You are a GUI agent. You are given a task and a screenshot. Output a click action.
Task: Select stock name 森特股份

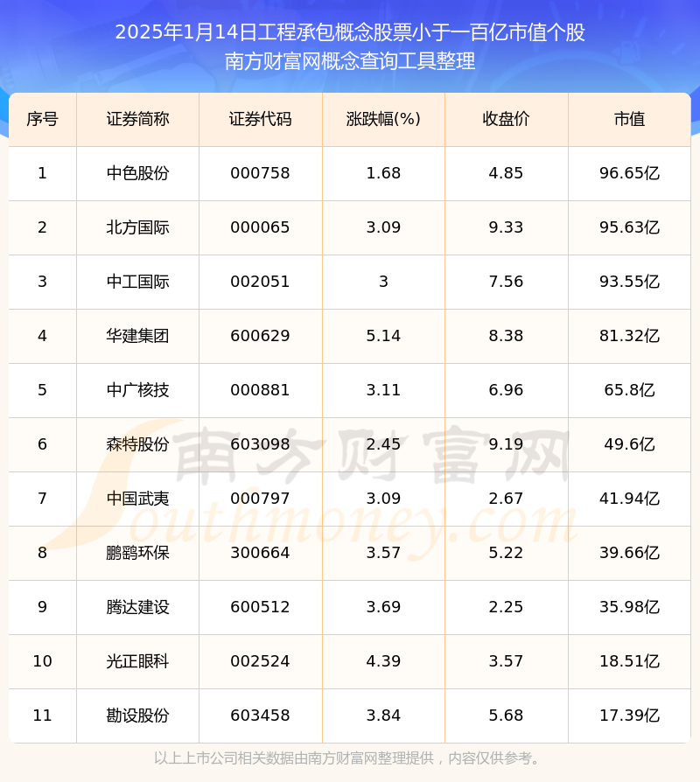pyautogui.click(x=137, y=444)
